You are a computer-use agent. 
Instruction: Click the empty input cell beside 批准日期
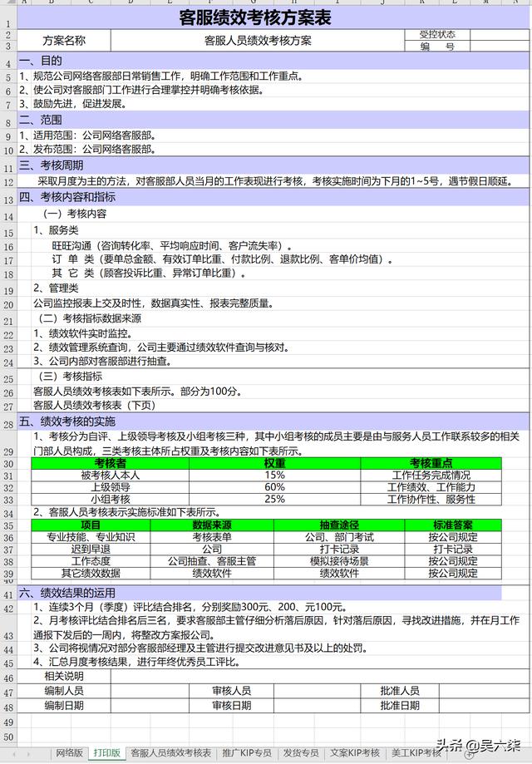click(x=485, y=706)
